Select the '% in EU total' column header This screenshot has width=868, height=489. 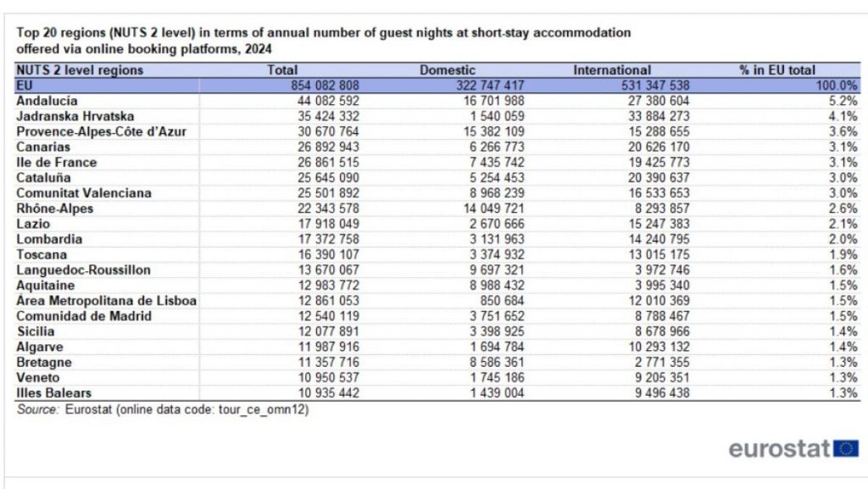pos(777,70)
